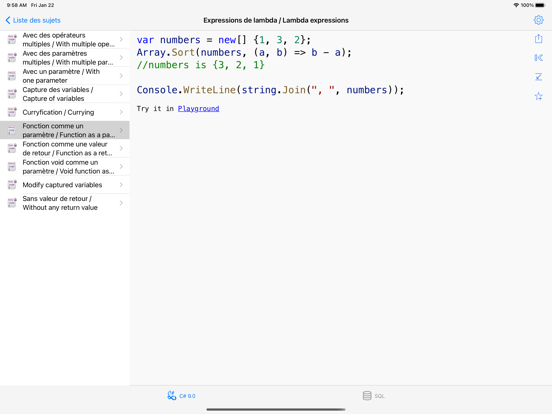Select 'Avec des opérateurs multiples' topic
Screen dimensions: 552x414
coord(65,39)
